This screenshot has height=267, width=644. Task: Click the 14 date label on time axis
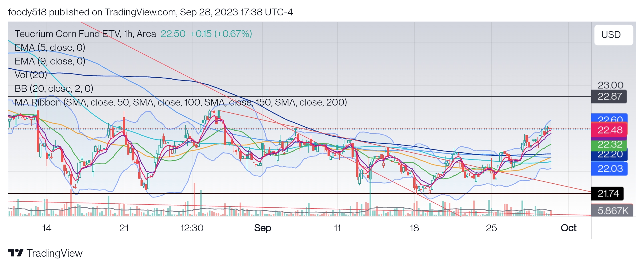tap(47, 228)
